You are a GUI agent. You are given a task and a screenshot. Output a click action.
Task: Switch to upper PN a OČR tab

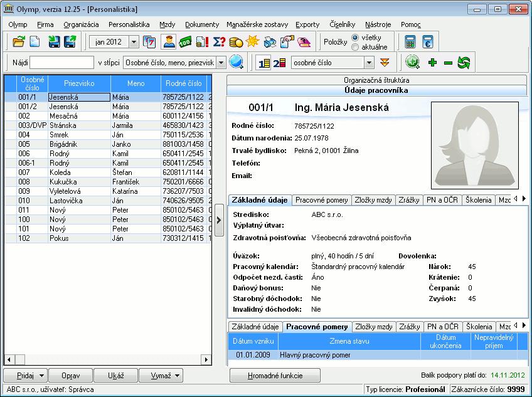tap(442, 200)
